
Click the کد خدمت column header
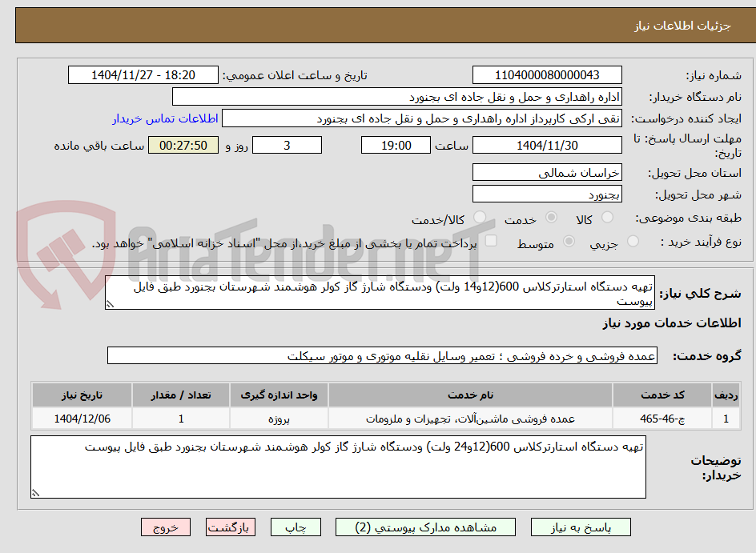click(x=662, y=395)
